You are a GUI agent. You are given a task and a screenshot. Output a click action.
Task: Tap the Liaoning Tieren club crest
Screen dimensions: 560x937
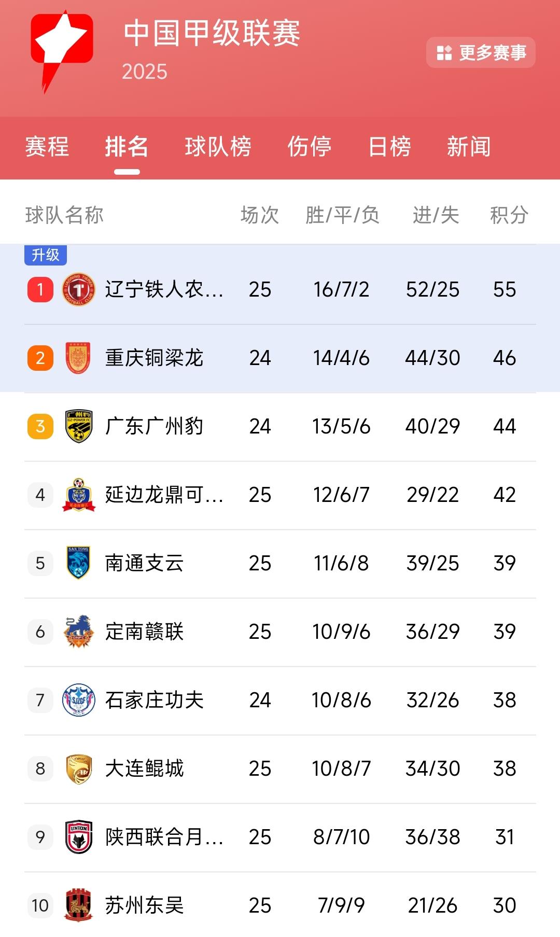[79, 289]
